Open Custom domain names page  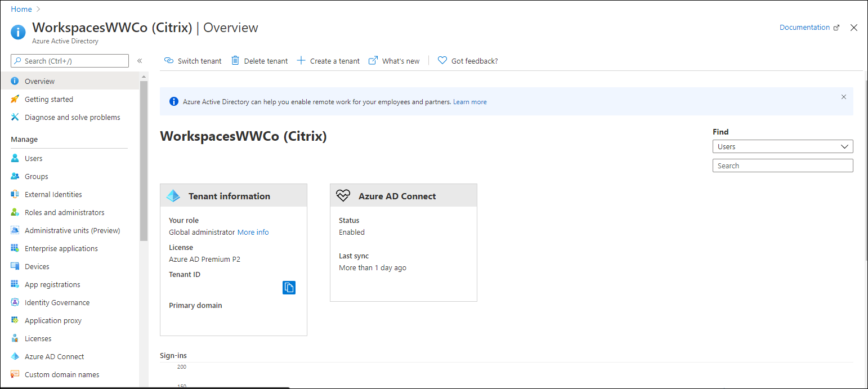(x=62, y=375)
